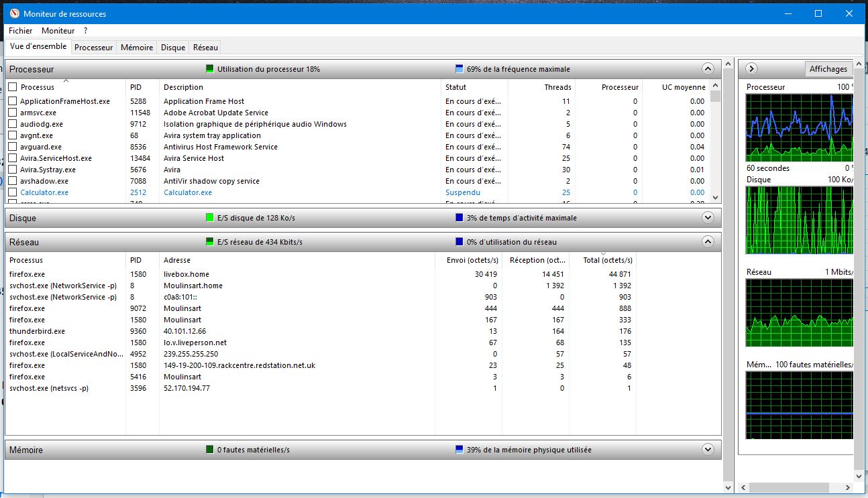Viewport: 868px width, 498px height.
Task: Click the green network I/O indicator icon
Action: point(209,242)
